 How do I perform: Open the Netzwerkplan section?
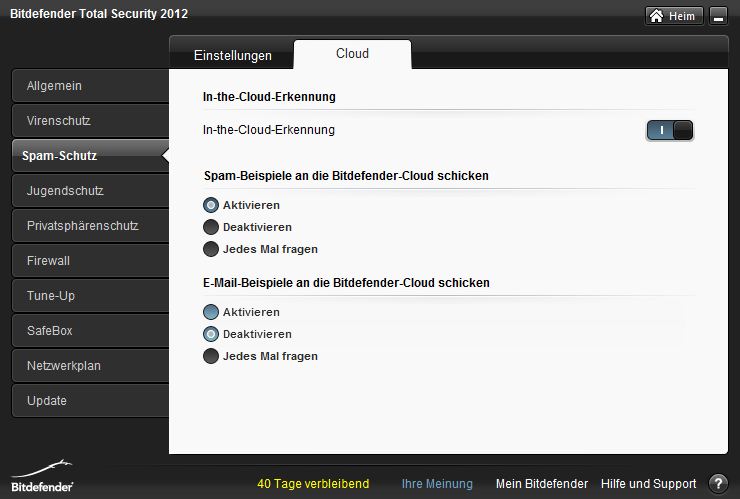click(91, 365)
